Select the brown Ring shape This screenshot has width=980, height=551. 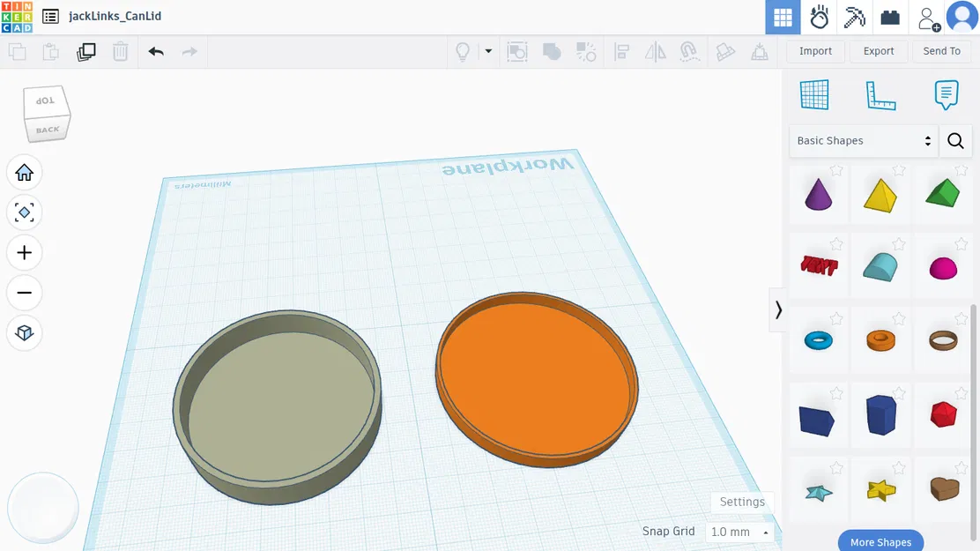[x=943, y=341]
